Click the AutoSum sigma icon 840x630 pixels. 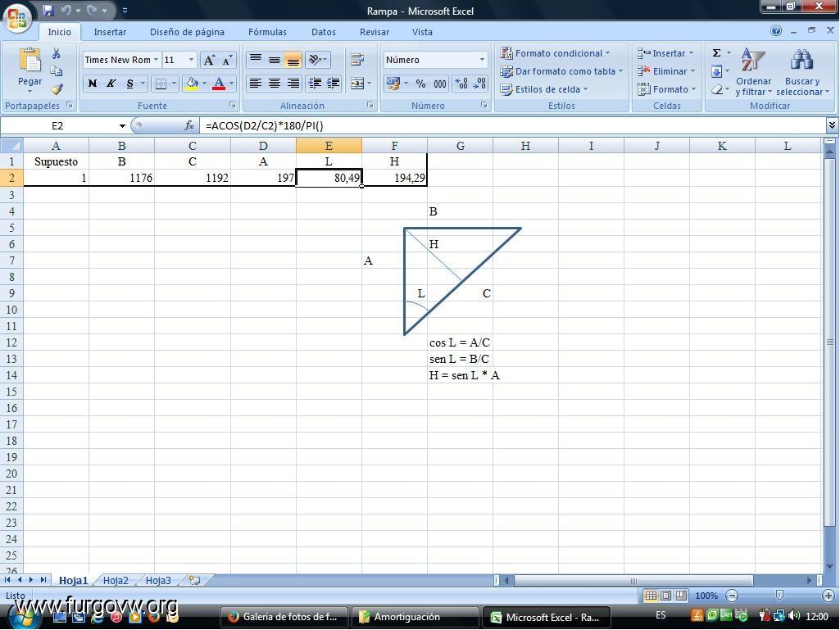tap(716, 52)
